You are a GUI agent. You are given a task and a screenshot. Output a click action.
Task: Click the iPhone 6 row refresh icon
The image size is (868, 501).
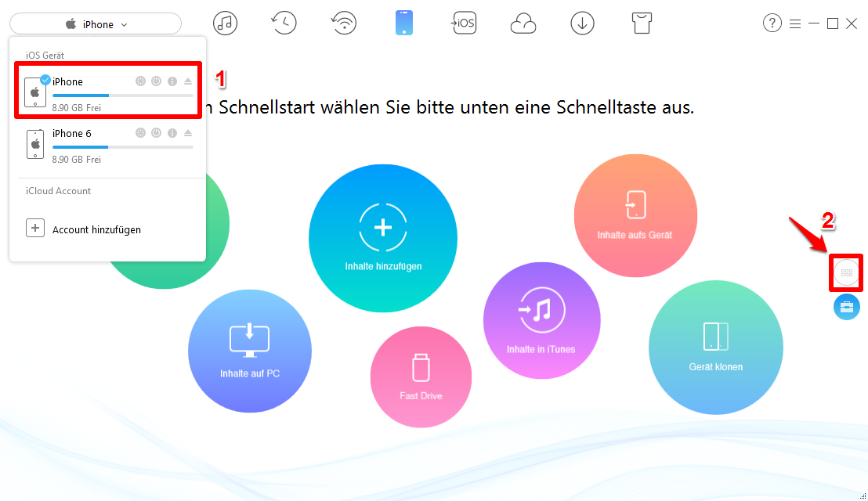140,133
